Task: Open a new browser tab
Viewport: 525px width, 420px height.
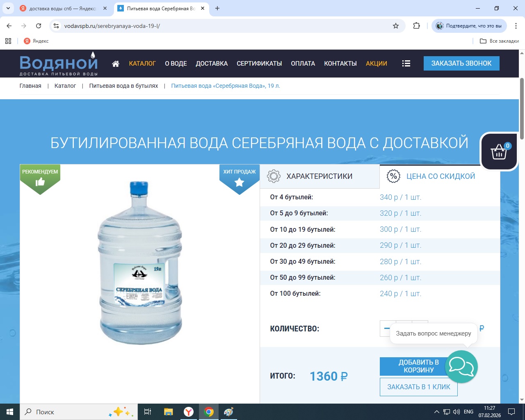Action: [217, 8]
